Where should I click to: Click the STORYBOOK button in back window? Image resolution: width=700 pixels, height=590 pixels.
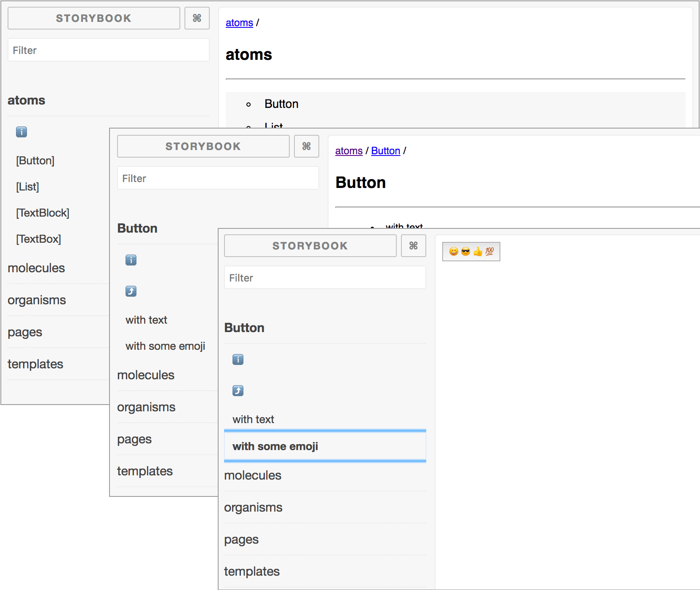pyautogui.click(x=94, y=18)
